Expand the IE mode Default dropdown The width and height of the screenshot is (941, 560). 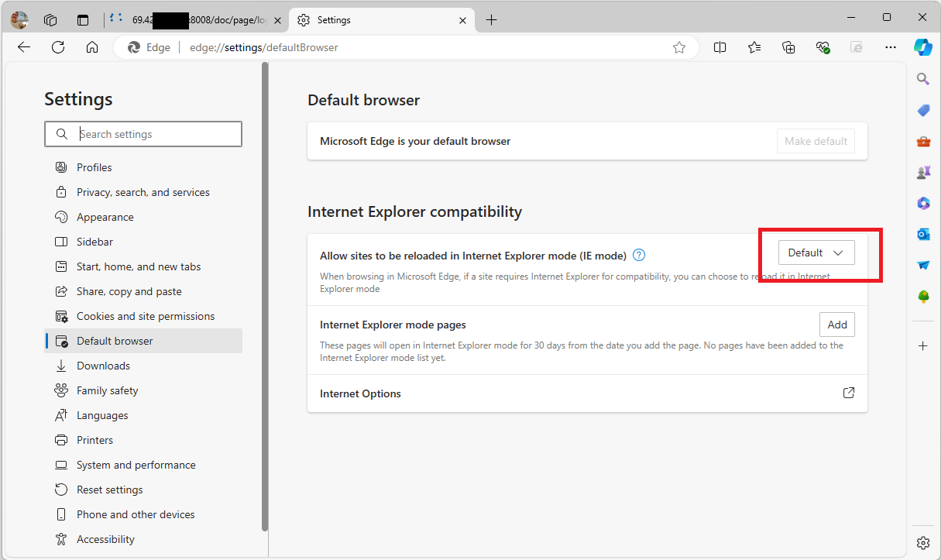[x=816, y=253]
